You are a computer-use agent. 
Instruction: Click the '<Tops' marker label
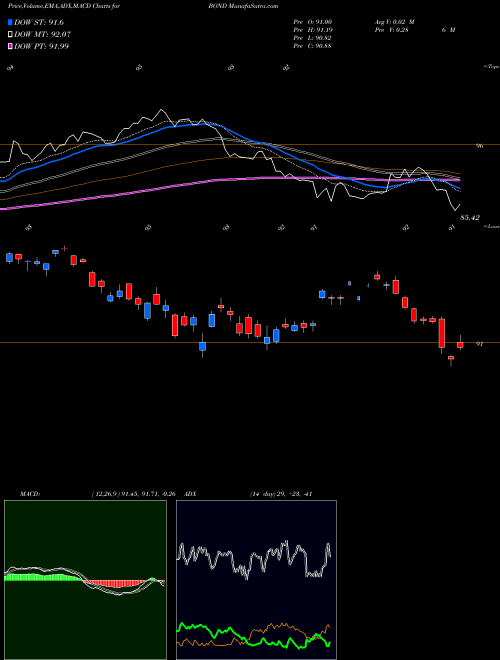491,67
